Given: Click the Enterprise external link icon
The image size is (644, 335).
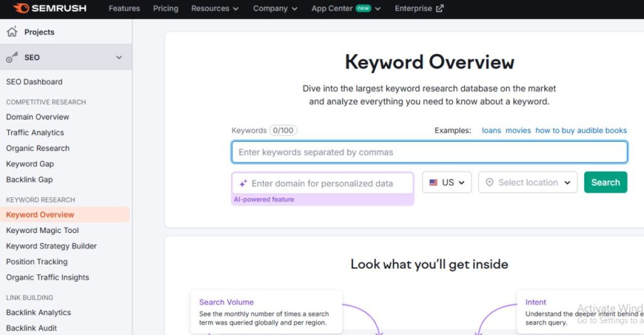Looking at the screenshot, I should point(440,9).
